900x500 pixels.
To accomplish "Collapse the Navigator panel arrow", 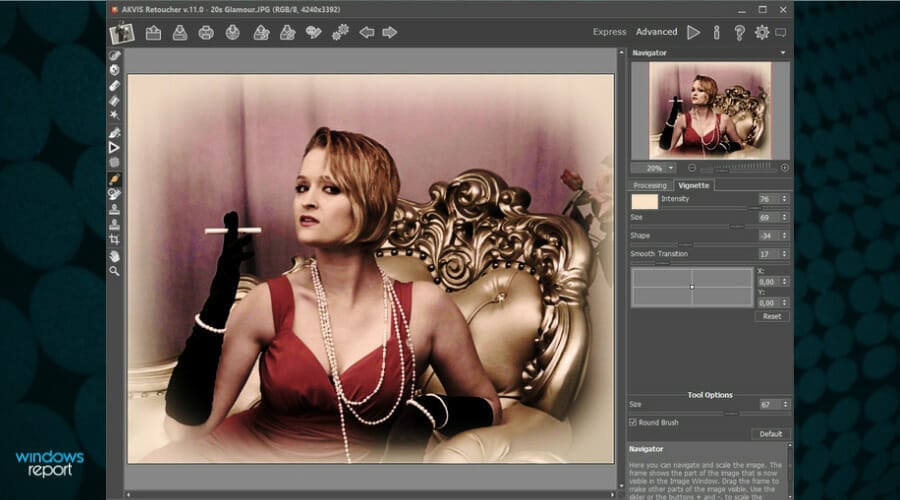I will (x=783, y=52).
